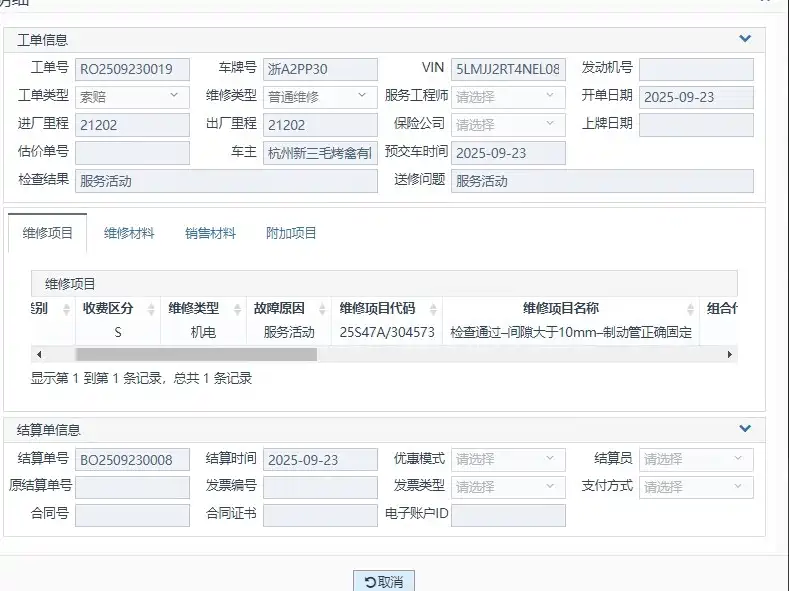Screen dimensions: 789x591
Task: Click the table scrollbar right arrow
Action: (730, 355)
